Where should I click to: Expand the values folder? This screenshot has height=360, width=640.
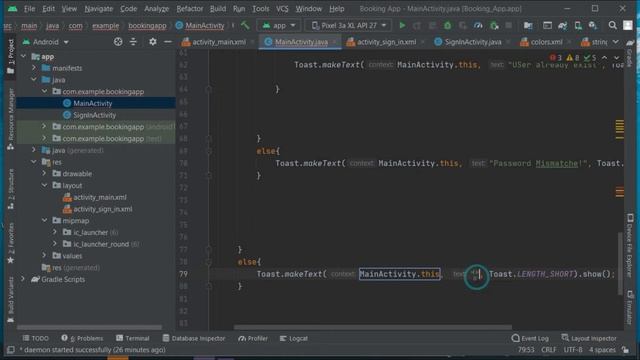(x=44, y=256)
